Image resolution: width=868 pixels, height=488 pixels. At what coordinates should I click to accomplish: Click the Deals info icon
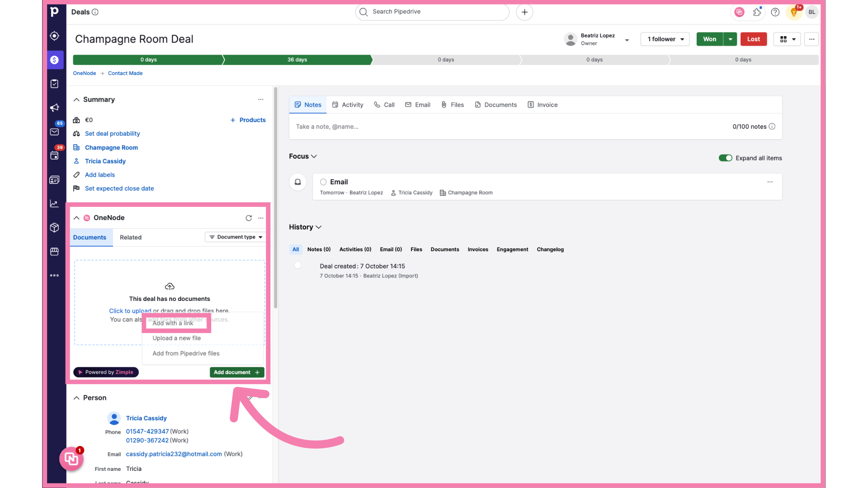[x=95, y=12]
